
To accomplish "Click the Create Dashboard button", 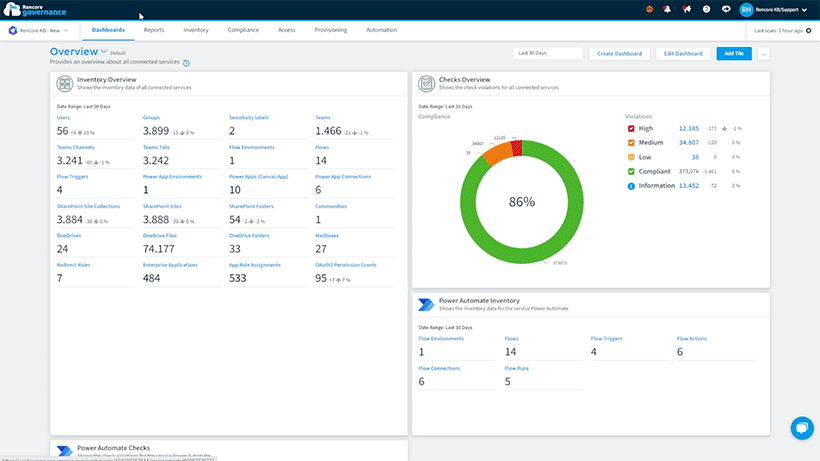I will click(619, 53).
